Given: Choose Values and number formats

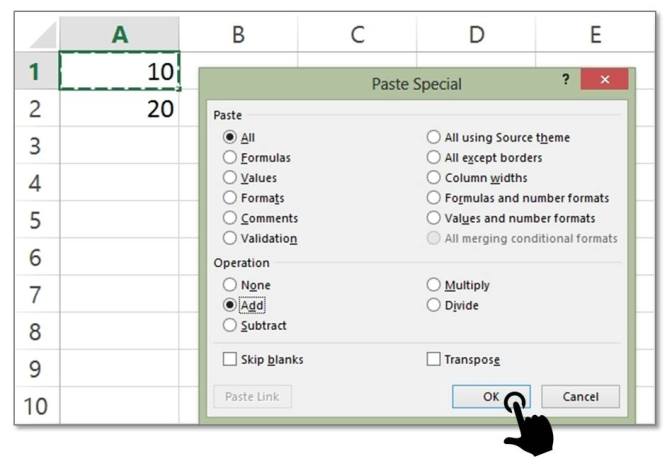Looking at the screenshot, I should (511, 218).
